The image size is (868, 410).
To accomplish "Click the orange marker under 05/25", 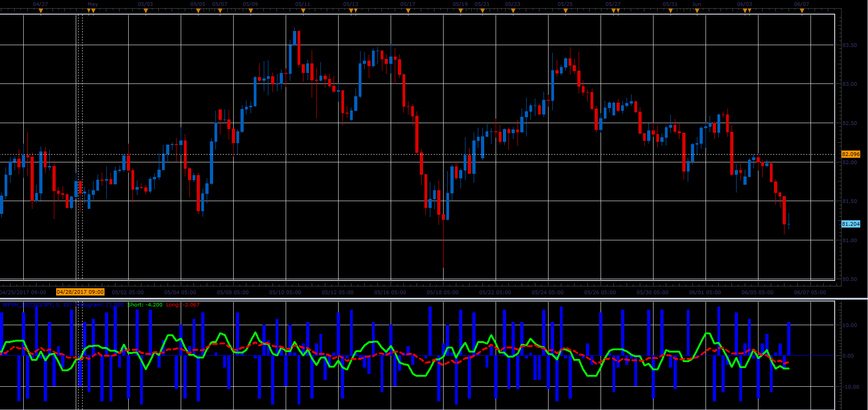I will pos(565,11).
